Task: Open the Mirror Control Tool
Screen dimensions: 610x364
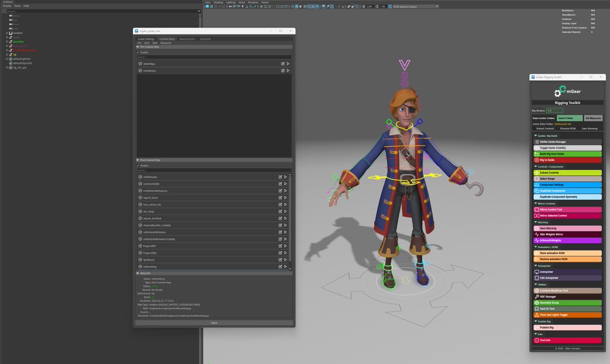Action: (x=567, y=209)
